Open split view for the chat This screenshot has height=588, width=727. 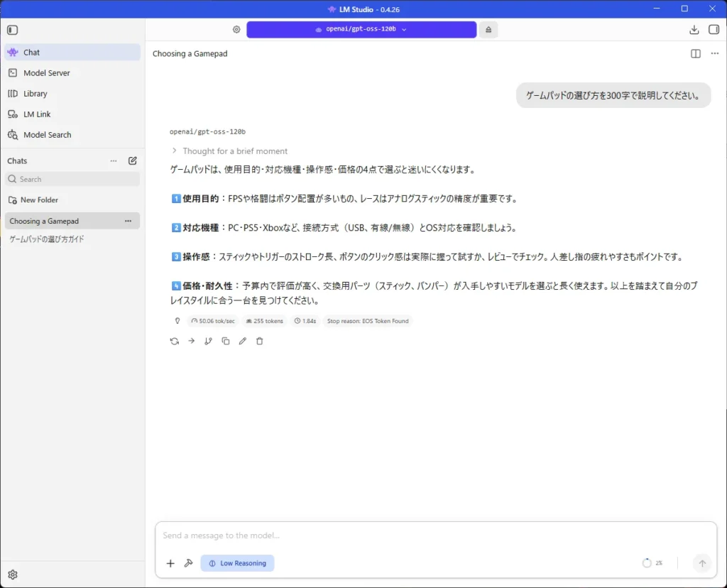pyautogui.click(x=696, y=54)
